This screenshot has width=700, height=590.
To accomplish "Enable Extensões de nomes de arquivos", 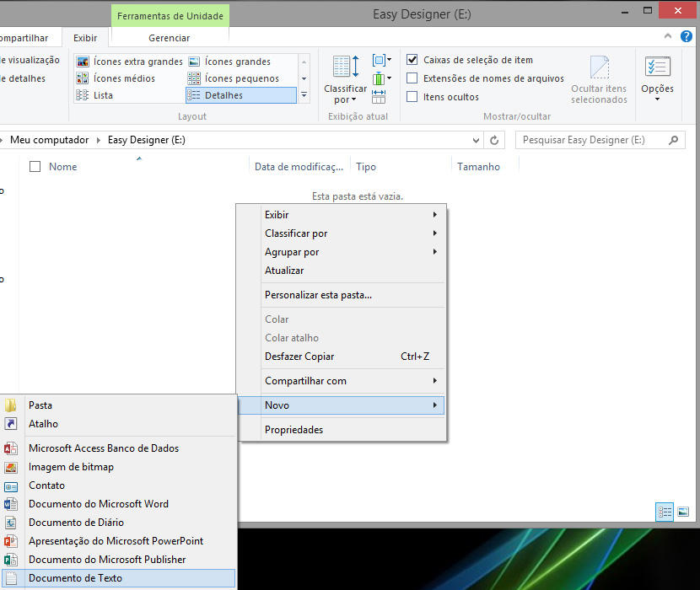I will 412,78.
